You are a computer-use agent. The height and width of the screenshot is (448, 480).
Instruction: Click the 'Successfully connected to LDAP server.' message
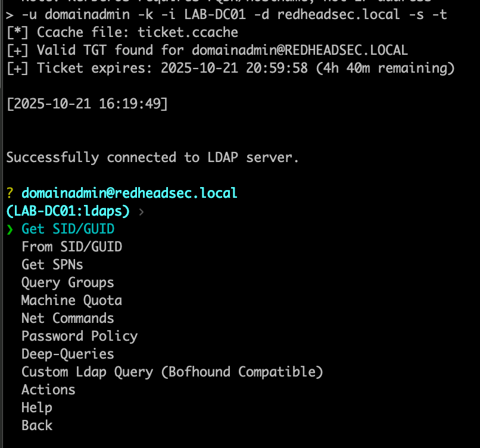coord(152,157)
